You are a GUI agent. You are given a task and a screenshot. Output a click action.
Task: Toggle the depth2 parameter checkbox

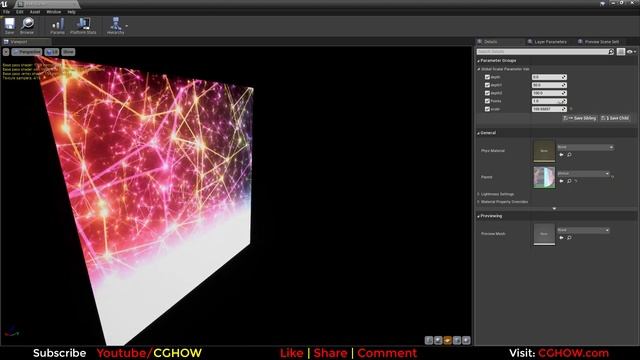pos(487,93)
